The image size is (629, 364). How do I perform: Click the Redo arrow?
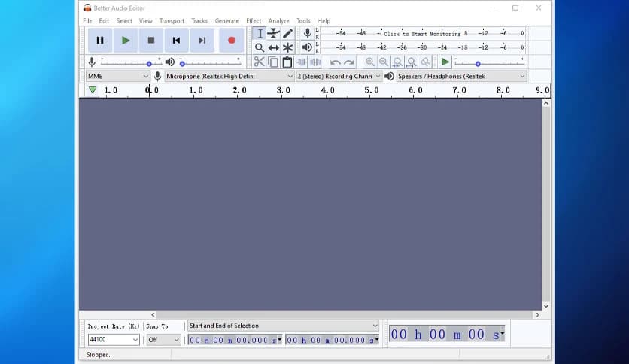349,62
